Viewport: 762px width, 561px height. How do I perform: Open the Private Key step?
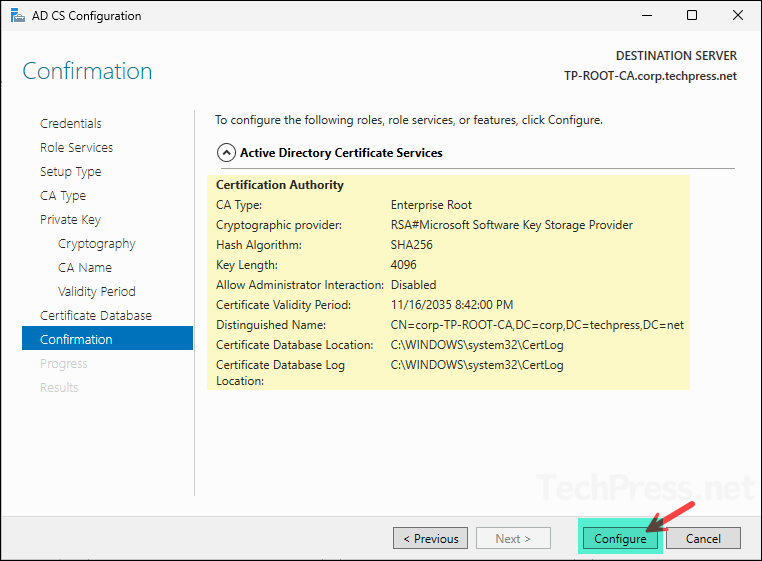(70, 220)
